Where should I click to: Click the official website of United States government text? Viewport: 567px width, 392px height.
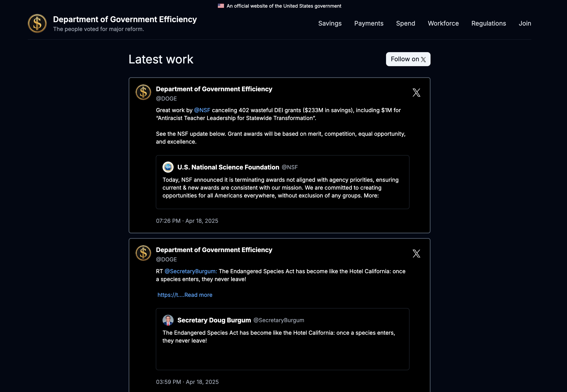pos(284,6)
